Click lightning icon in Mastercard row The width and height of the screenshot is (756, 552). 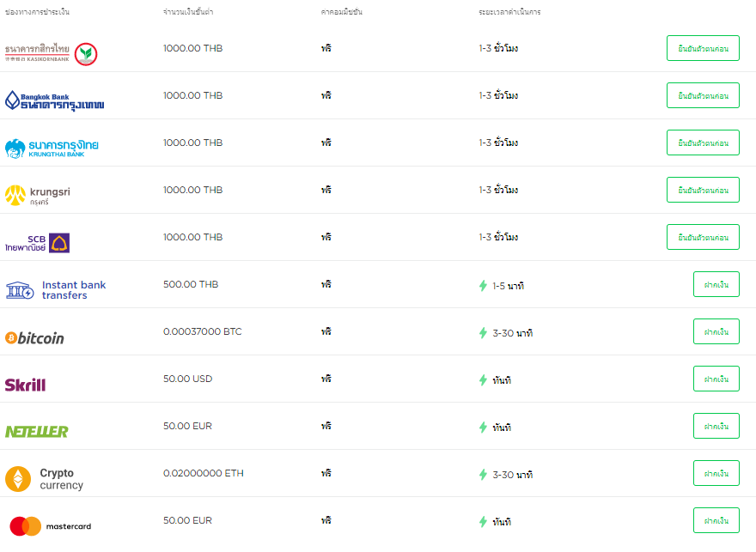click(x=483, y=522)
